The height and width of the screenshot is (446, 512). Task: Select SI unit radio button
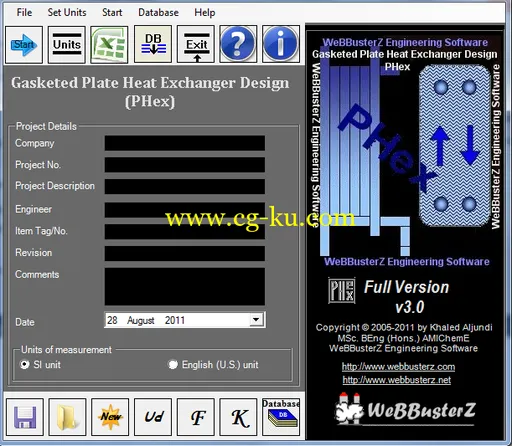24,365
